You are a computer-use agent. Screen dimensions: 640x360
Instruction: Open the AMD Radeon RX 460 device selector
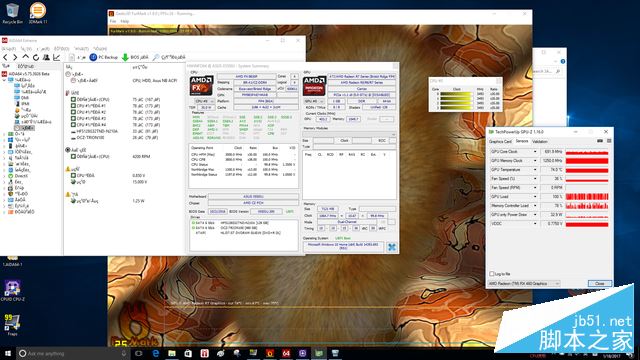(524, 283)
